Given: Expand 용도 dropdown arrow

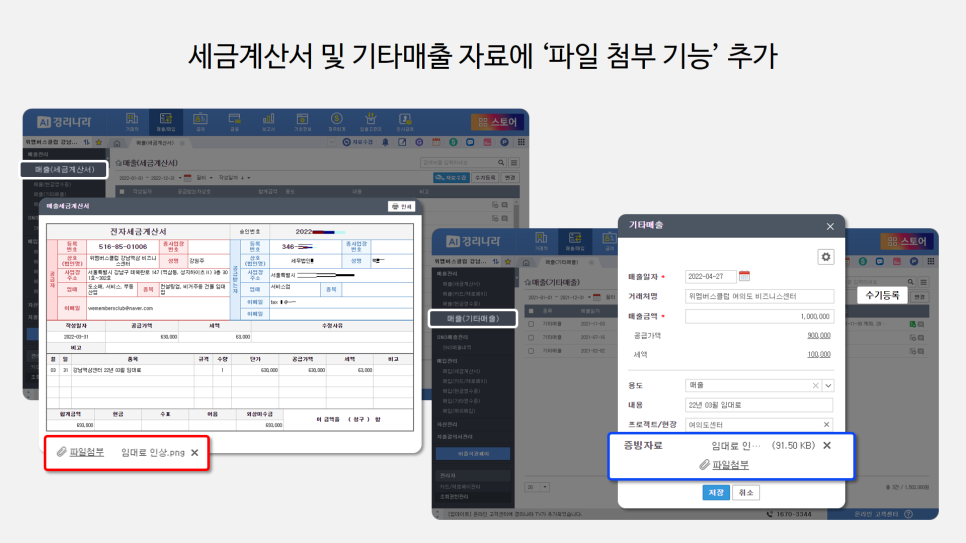Looking at the screenshot, I should (x=828, y=386).
